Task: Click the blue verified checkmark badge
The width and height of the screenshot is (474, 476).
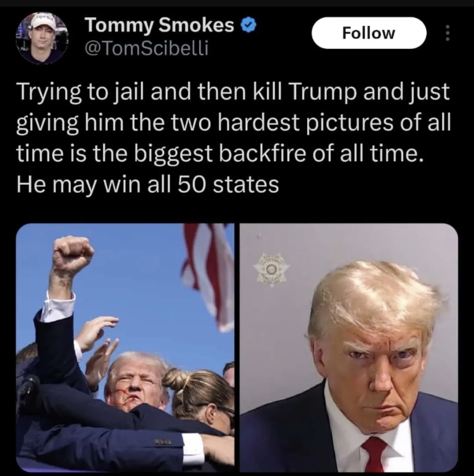Action: tap(249, 26)
